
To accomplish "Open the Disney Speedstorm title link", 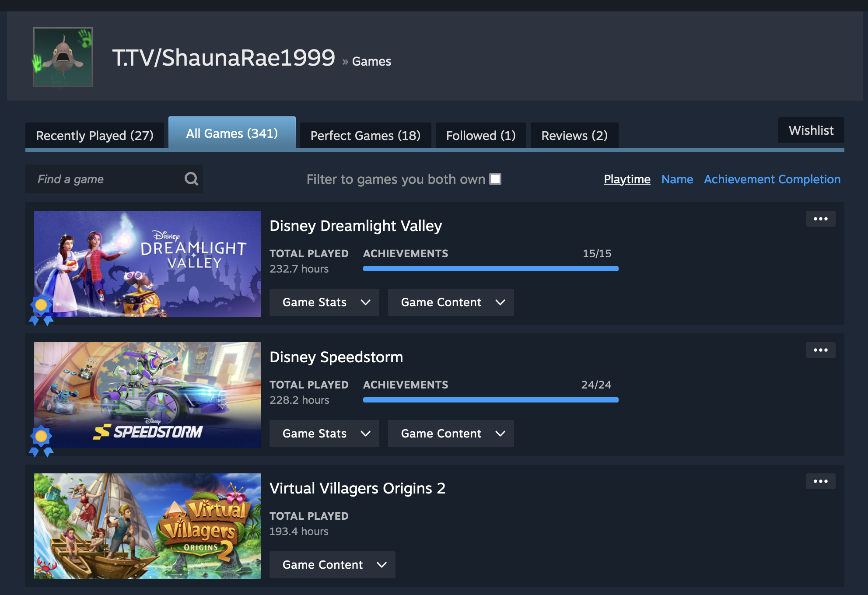I will [336, 357].
